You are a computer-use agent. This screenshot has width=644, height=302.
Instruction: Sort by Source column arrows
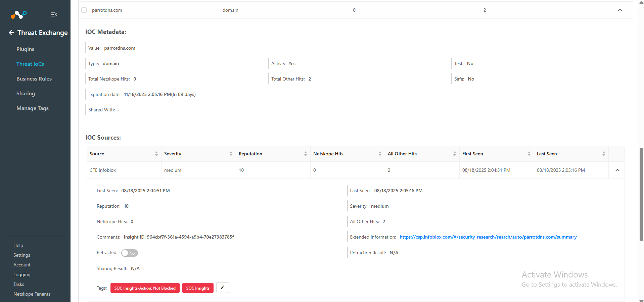(x=156, y=154)
